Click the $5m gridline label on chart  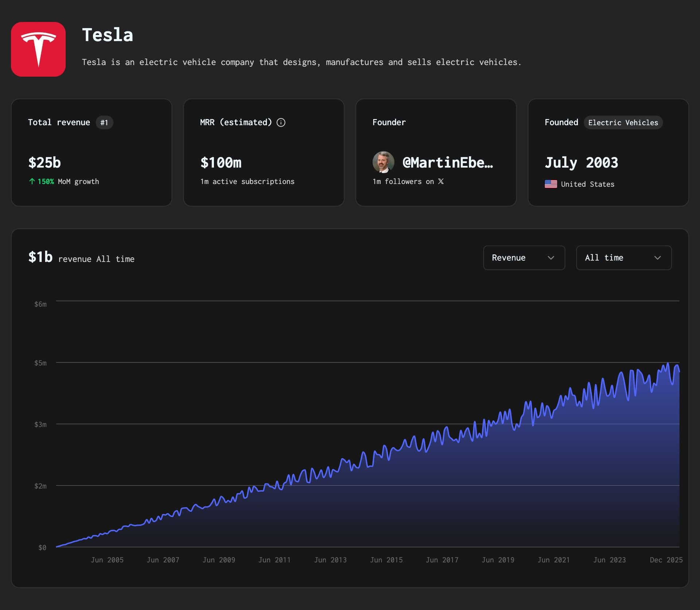[40, 363]
